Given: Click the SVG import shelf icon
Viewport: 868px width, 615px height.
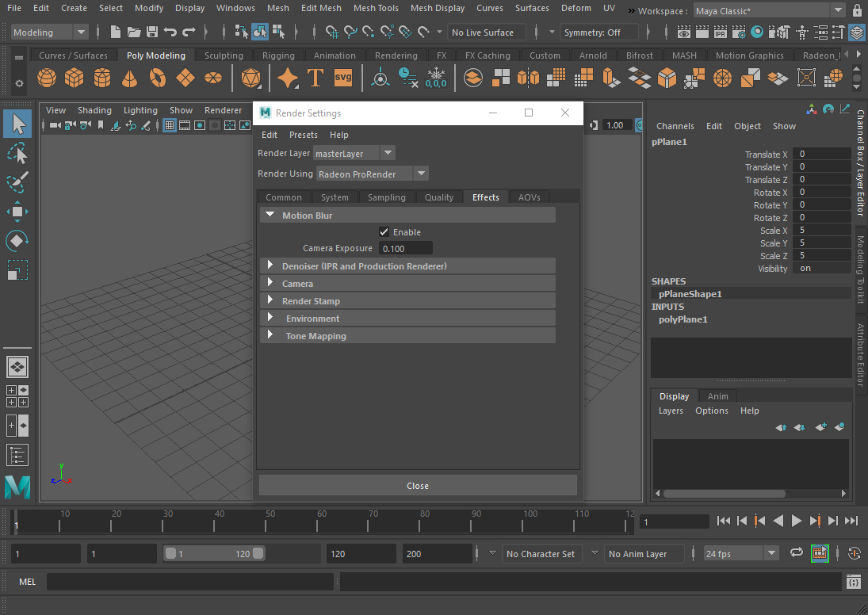Looking at the screenshot, I should 342,78.
